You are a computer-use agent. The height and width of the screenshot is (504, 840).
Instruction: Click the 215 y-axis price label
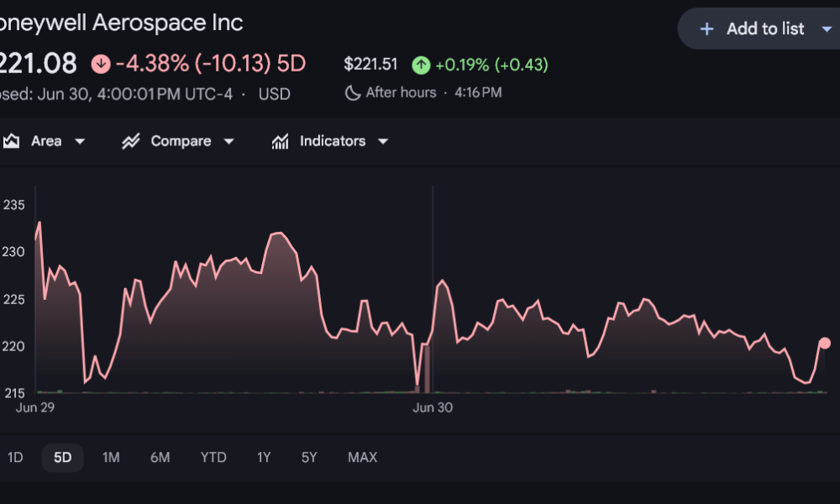(x=14, y=394)
